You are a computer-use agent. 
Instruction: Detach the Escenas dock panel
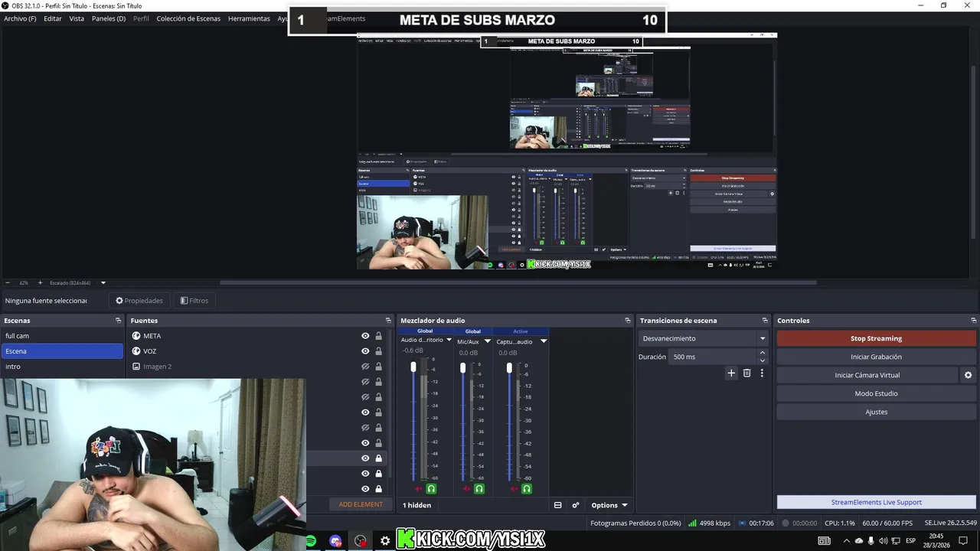(118, 321)
